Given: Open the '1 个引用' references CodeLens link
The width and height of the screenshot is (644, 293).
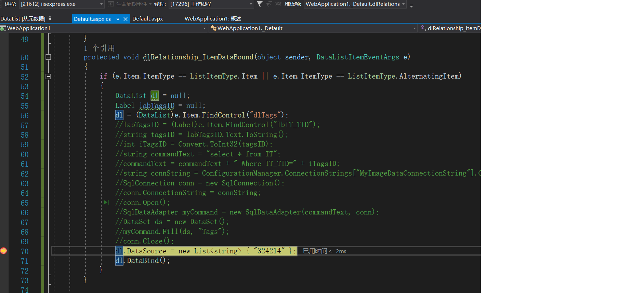Looking at the screenshot, I should coord(99,48).
